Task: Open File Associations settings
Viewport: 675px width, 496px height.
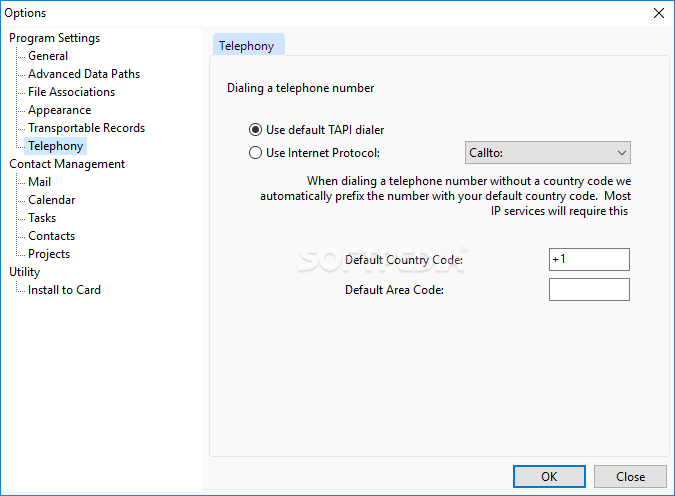Action: click(71, 92)
